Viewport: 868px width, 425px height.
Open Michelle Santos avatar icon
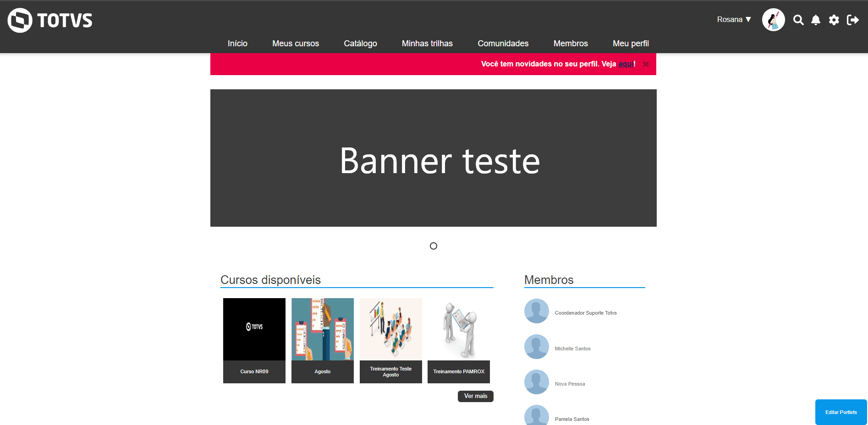coord(537,347)
